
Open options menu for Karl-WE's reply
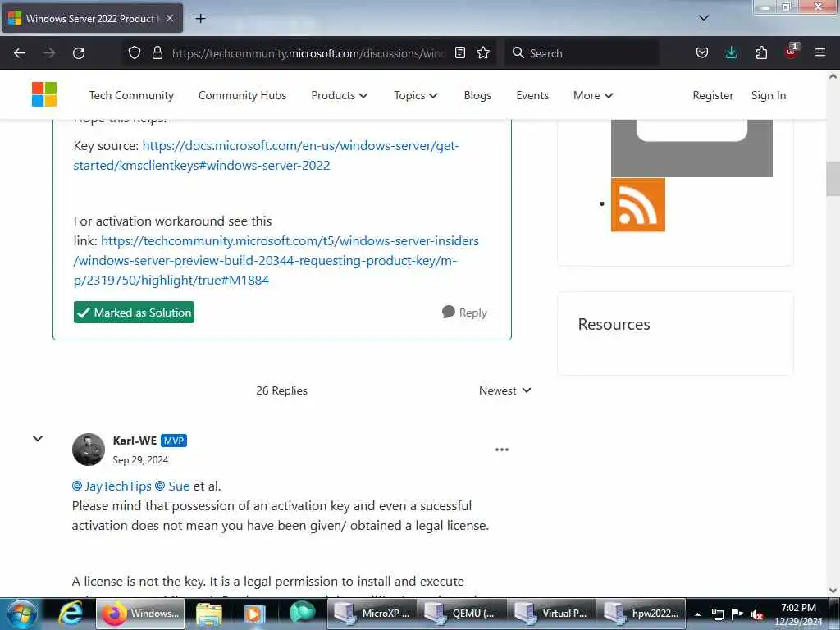[x=502, y=450]
